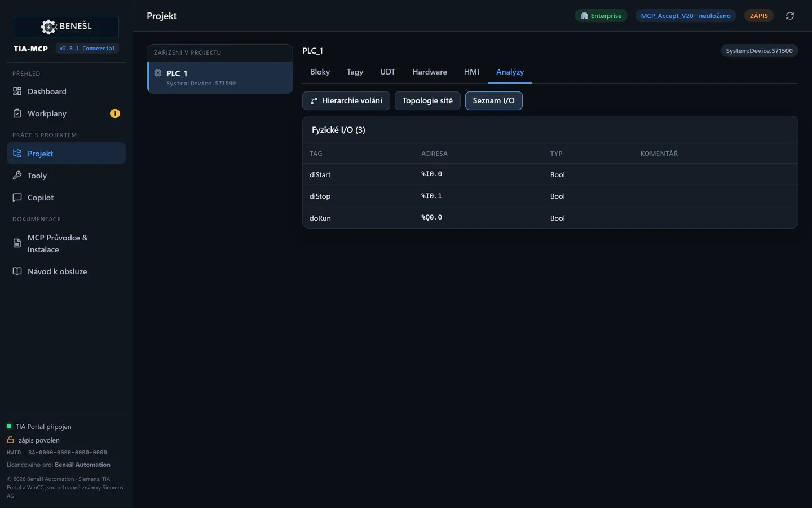812x508 pixels.
Task: Click the Fyzické I/O (3) heading
Action: (x=338, y=130)
